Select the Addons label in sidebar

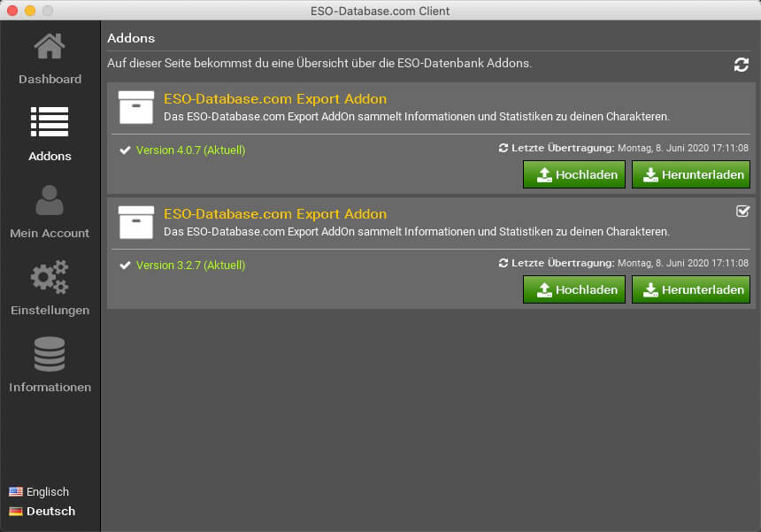pyautogui.click(x=50, y=157)
